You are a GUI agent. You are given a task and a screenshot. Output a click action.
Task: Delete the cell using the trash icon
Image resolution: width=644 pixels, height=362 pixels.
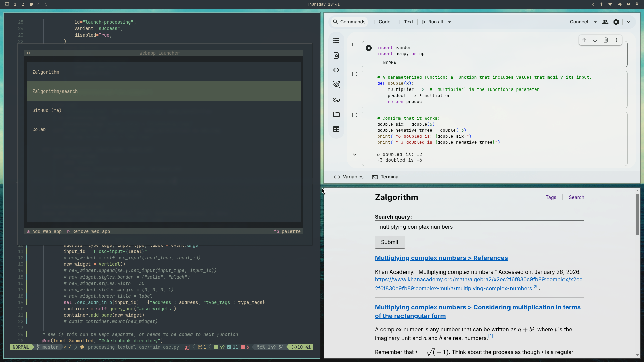(606, 40)
